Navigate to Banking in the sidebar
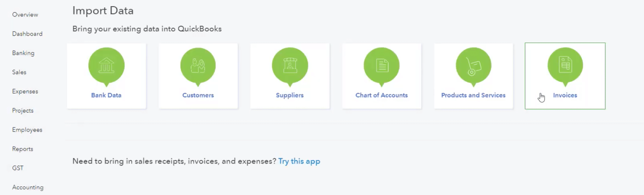 (23, 53)
